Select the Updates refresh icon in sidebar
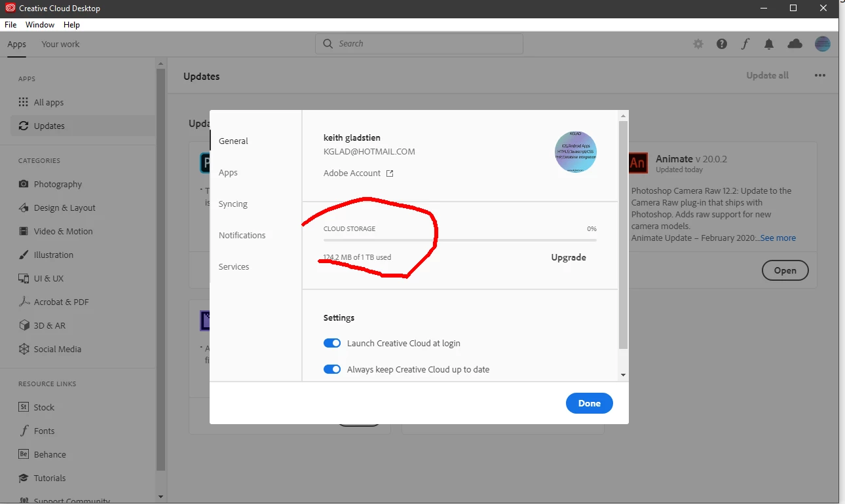The height and width of the screenshot is (504, 845). (24, 126)
